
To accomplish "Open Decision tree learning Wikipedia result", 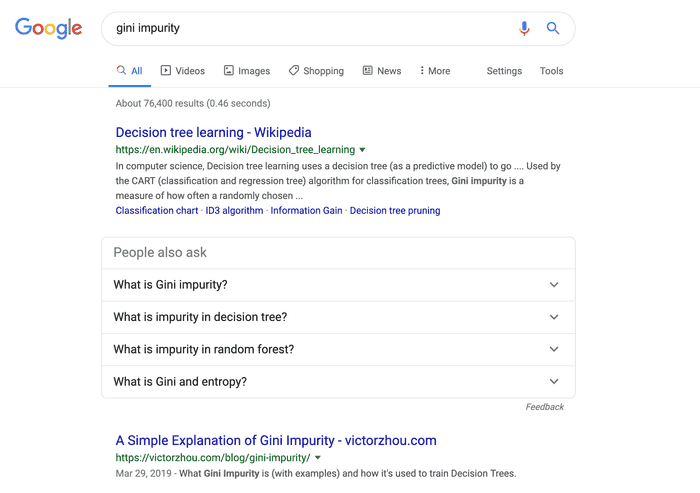I will tap(213, 132).
